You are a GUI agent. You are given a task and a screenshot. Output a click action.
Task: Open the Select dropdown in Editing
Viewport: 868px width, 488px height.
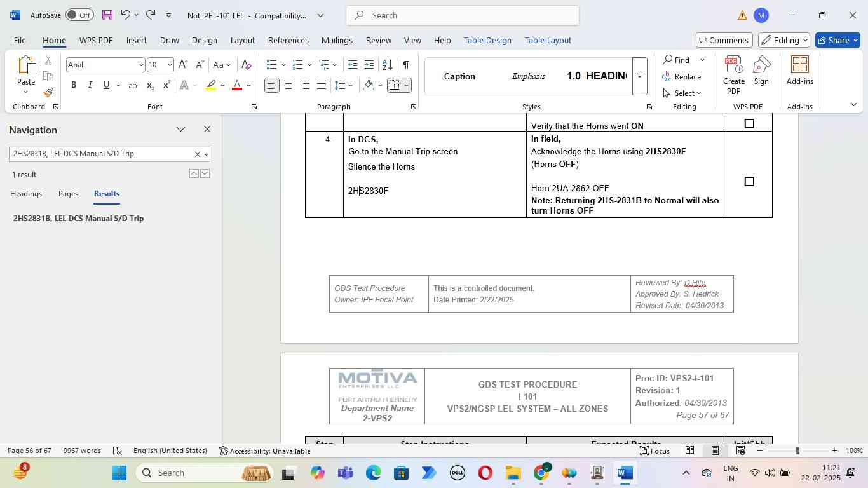click(682, 93)
